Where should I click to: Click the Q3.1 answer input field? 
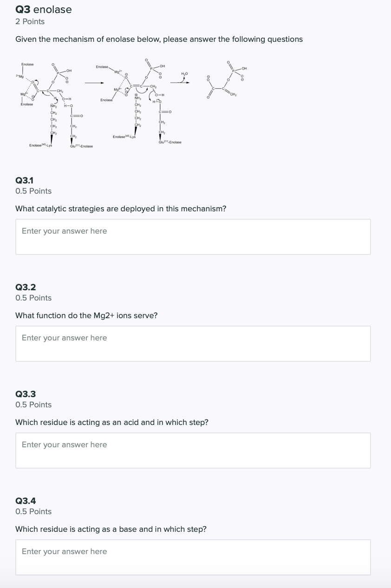(x=193, y=236)
